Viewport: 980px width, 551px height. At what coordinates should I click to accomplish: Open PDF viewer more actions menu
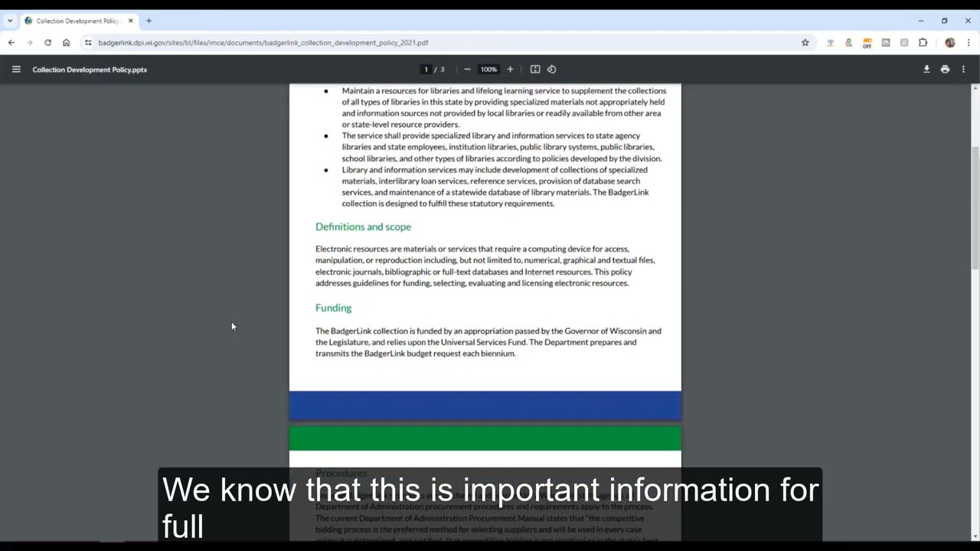tap(963, 70)
